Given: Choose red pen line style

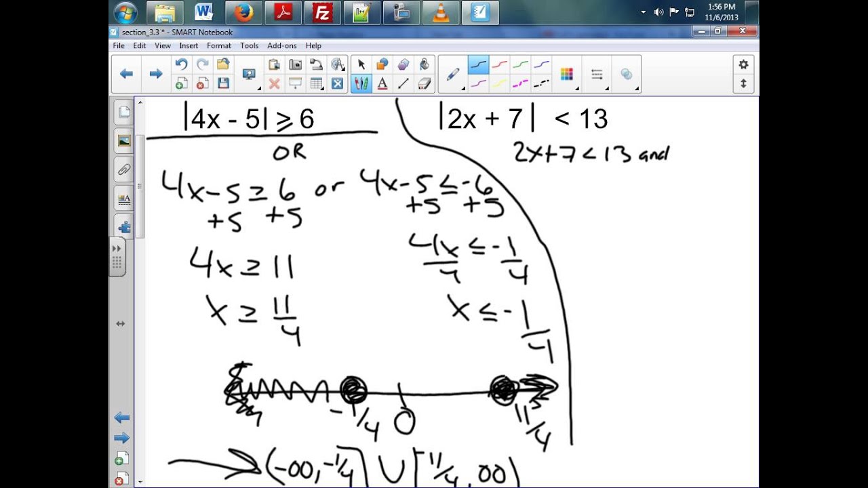Looking at the screenshot, I should pyautogui.click(x=499, y=65).
